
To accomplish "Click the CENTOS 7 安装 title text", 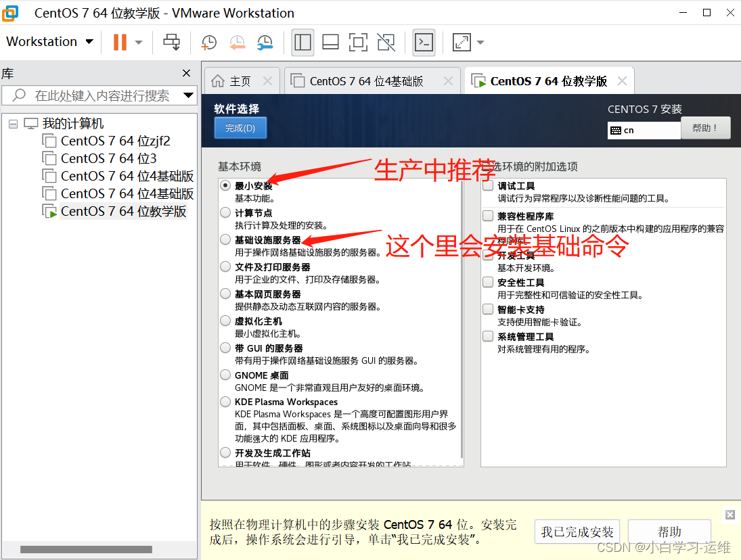I will point(645,110).
